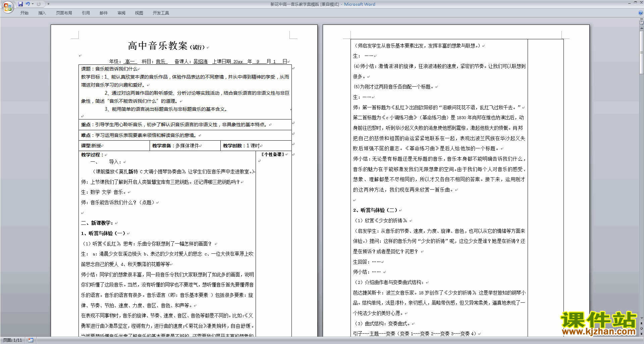Open the 邮件 ribbon tab

(x=104, y=13)
